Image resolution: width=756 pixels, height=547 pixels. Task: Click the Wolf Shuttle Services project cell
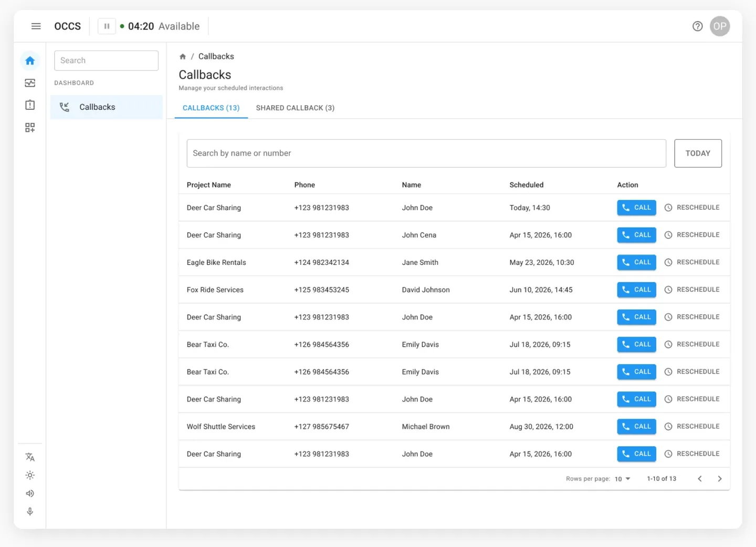[x=221, y=427]
